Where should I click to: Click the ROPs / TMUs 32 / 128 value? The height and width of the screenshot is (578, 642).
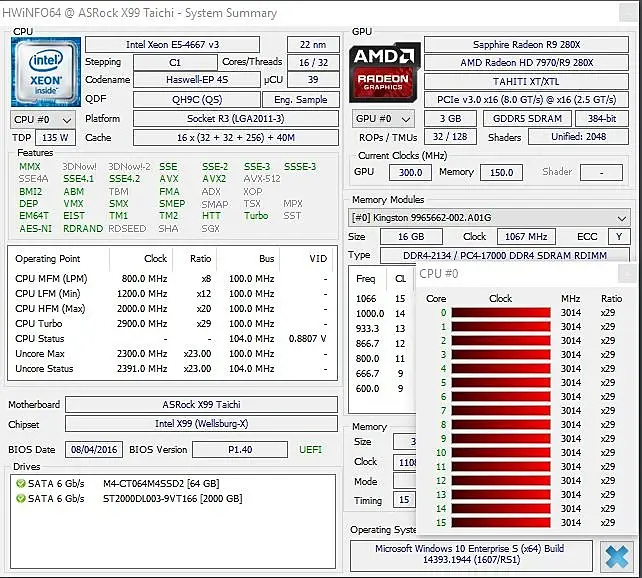450,137
